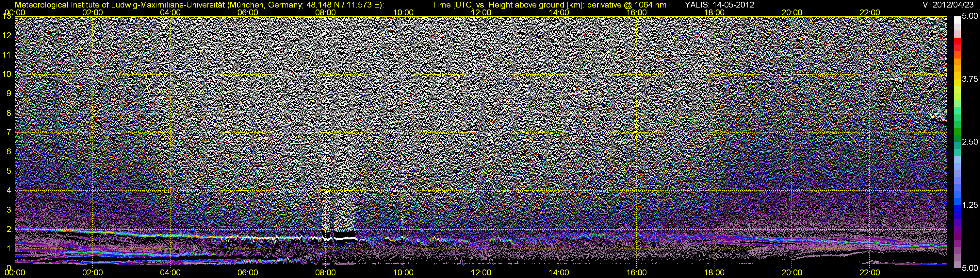
Task: Click the 16:00 label on the top time axis
Action: point(636,12)
